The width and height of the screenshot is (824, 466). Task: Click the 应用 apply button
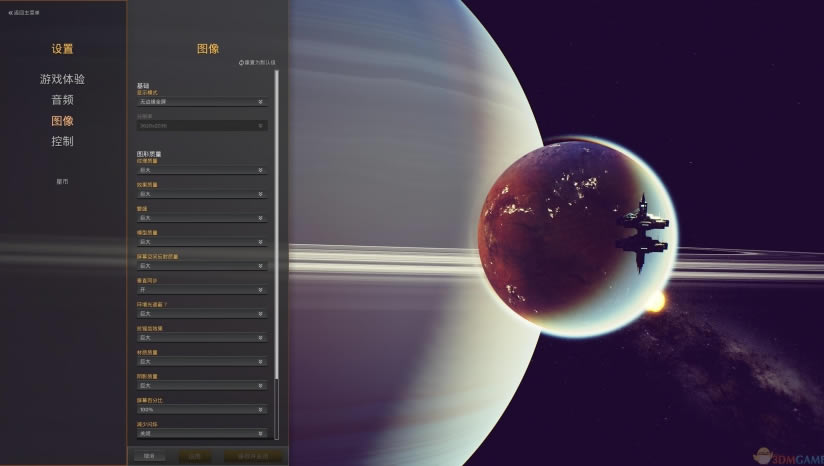[195, 456]
